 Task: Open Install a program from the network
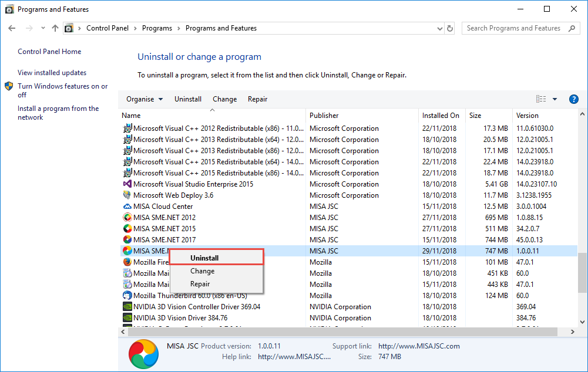tap(58, 113)
